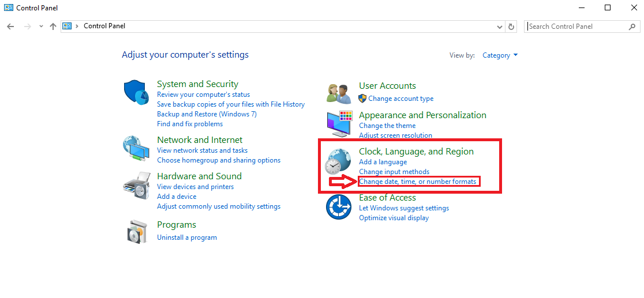
Task: Open System and Security heading
Action: (x=197, y=84)
